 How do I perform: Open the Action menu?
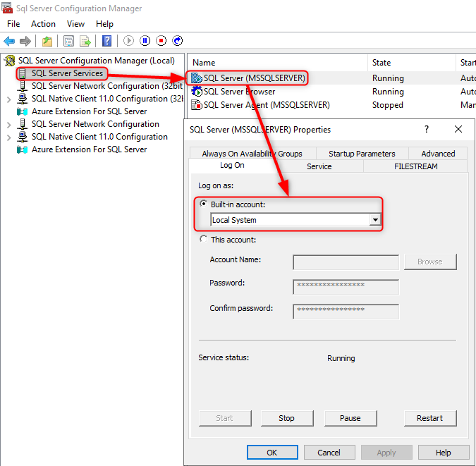pos(43,24)
